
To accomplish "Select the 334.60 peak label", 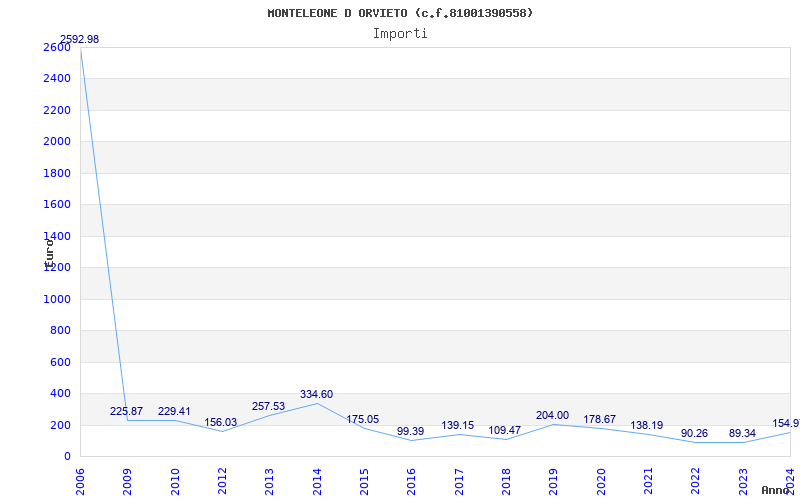I will point(316,394).
